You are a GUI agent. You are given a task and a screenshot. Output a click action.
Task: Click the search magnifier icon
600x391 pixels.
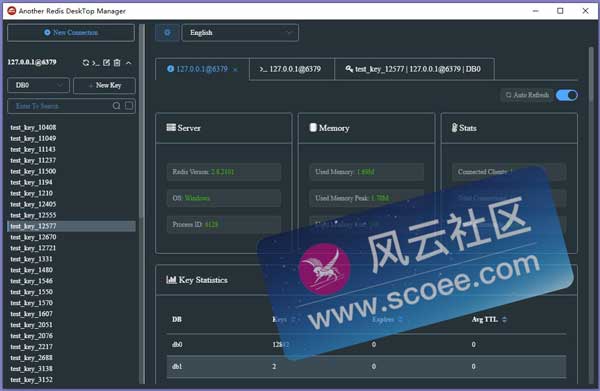coord(116,106)
